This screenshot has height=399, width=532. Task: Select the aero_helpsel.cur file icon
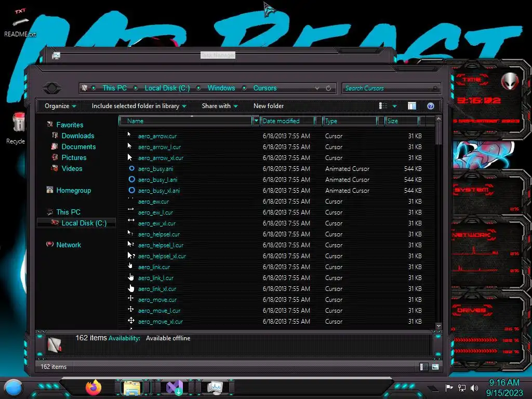click(x=130, y=233)
